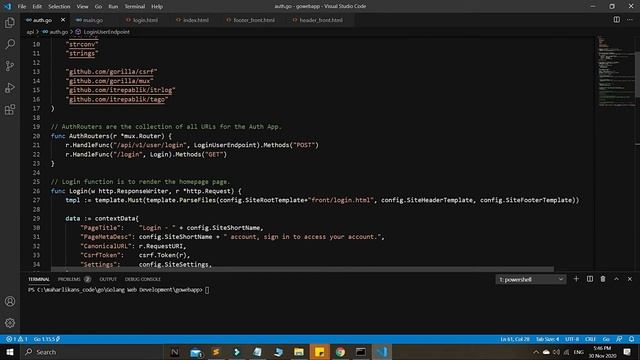Image resolution: width=640 pixels, height=360 pixels.
Task: Open Sticky Notes from the taskbar
Action: click(320, 352)
